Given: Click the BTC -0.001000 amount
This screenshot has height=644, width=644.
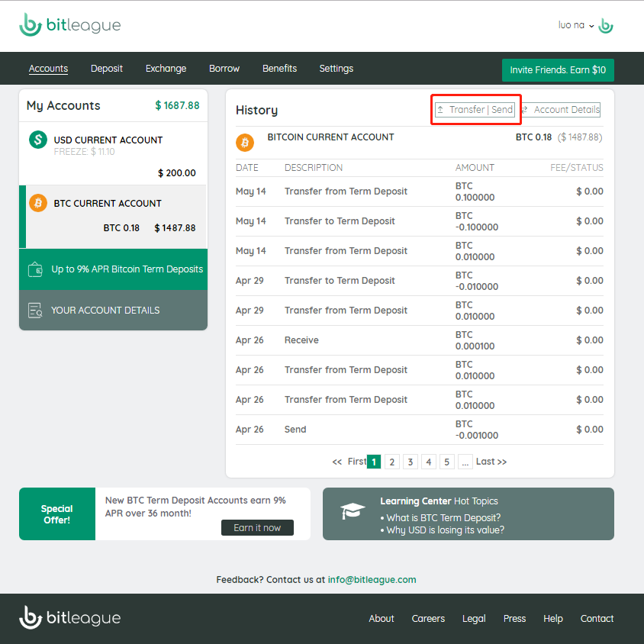Looking at the screenshot, I should pyautogui.click(x=476, y=430).
